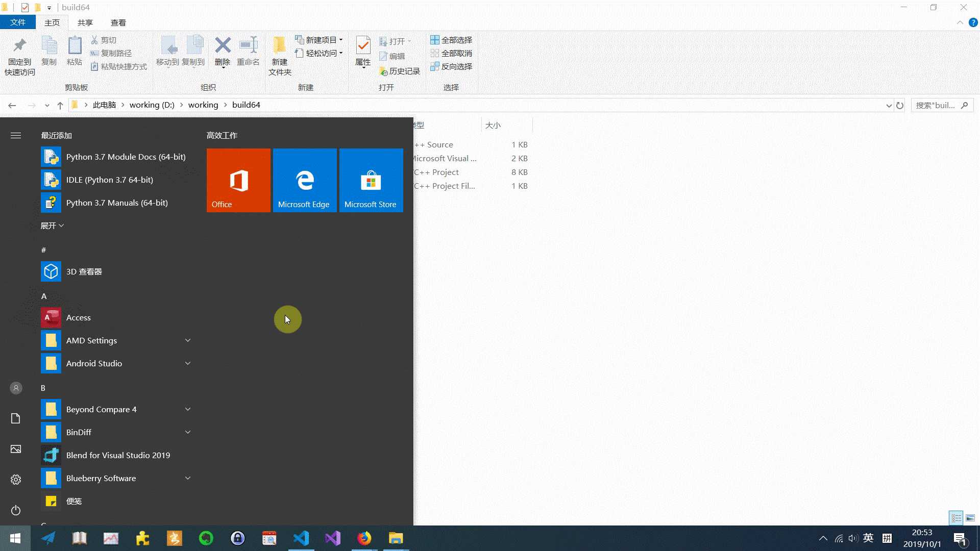Open 3D Viewer app in Start list
Screen dimensions: 980x551
click(117, 271)
